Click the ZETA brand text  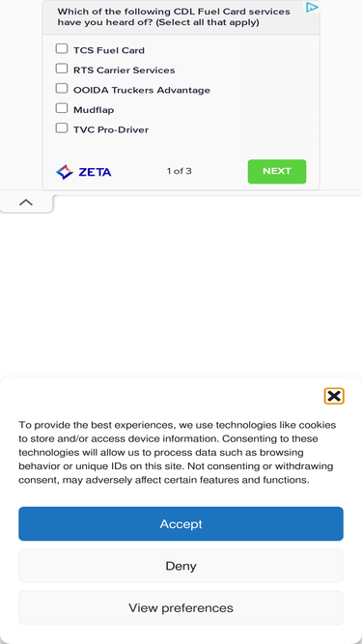(x=95, y=172)
